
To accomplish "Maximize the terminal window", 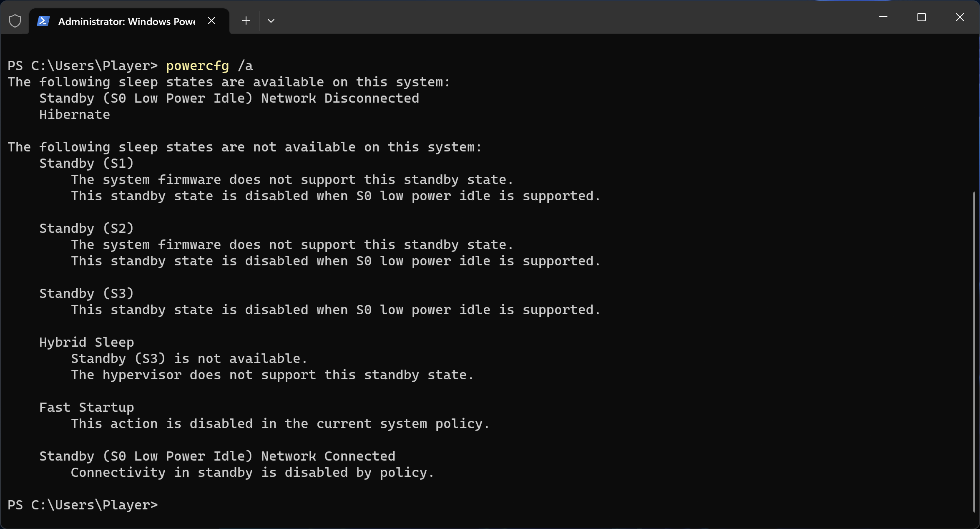I will [921, 17].
